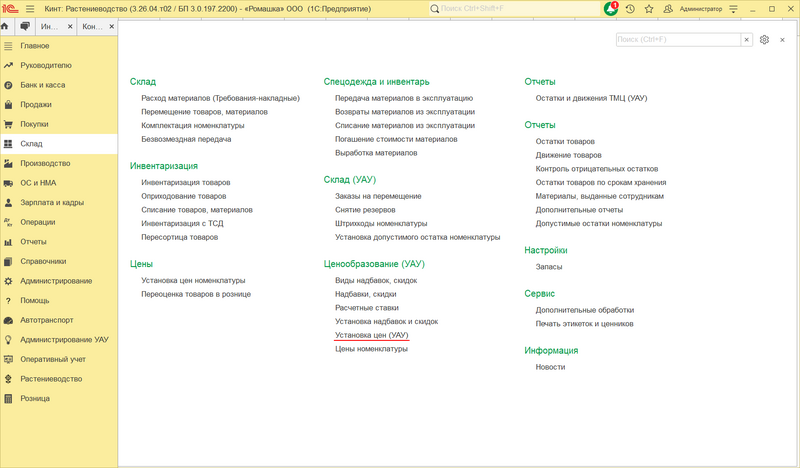Open Производство section in sidebar
This screenshot has width=800, height=468.
pyautogui.click(x=59, y=163)
